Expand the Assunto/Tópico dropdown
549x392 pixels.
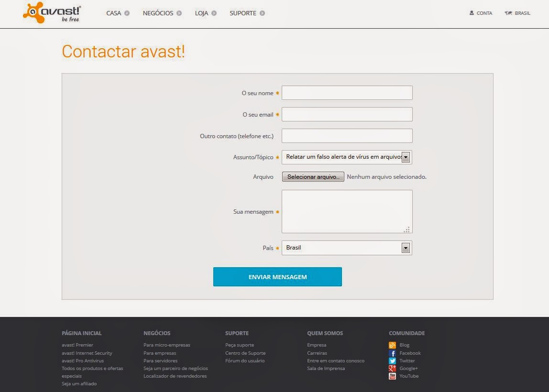347,157
